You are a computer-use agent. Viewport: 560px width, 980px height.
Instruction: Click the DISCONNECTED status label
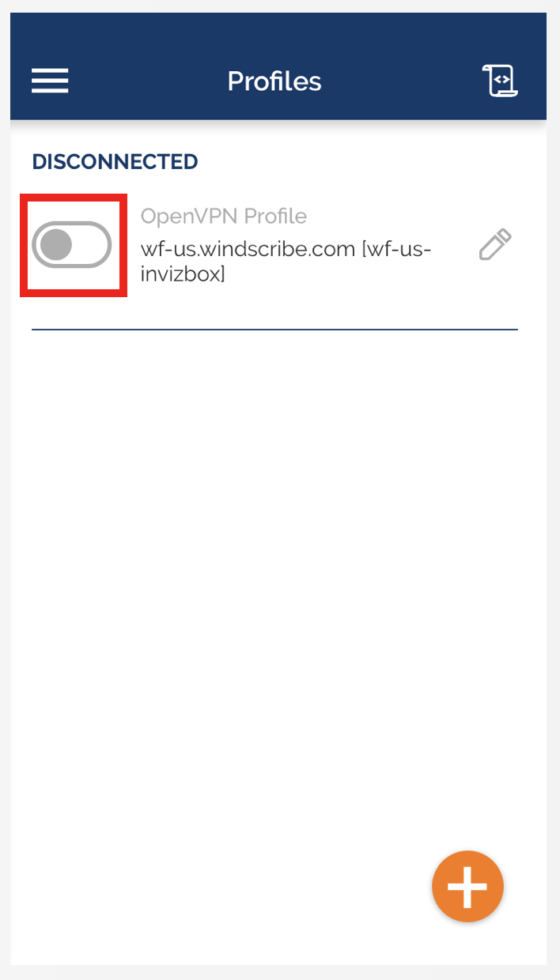point(115,162)
